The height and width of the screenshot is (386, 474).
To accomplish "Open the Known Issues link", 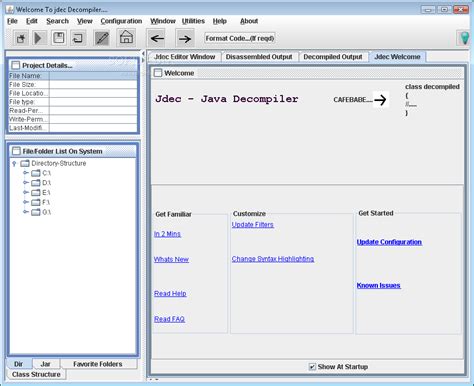I will pyautogui.click(x=379, y=285).
